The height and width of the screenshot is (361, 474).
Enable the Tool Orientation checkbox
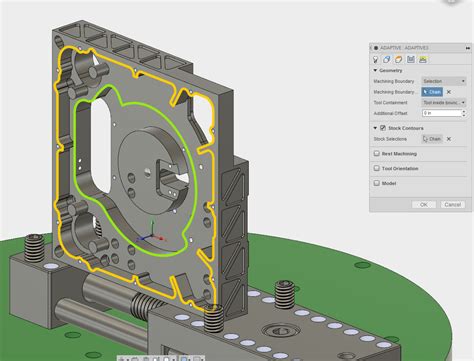click(377, 168)
